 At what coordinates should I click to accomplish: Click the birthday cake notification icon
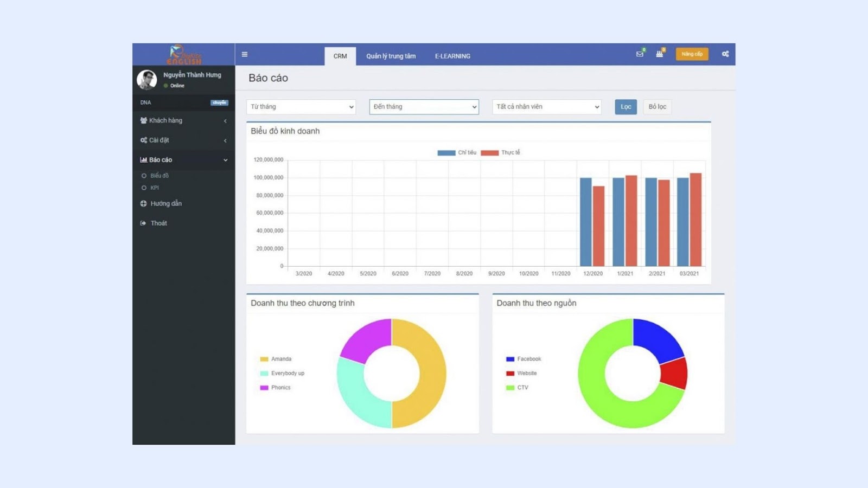[x=659, y=54]
